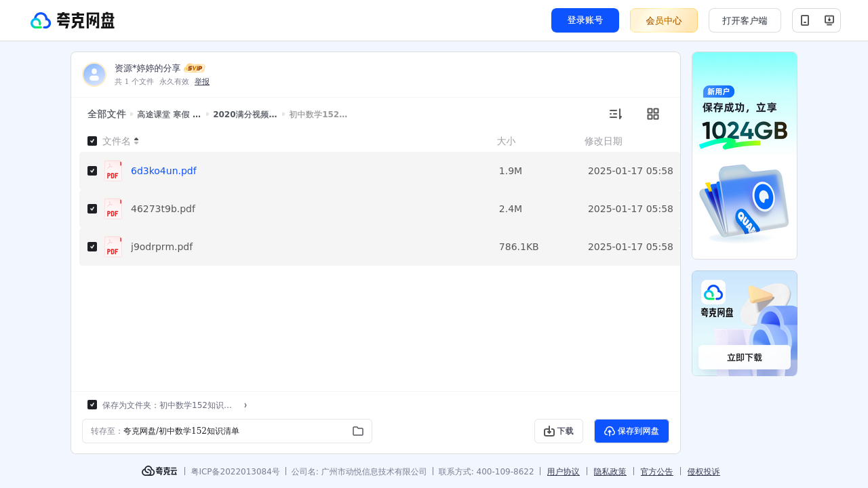Switch to grid view layout
Image resolution: width=868 pixels, height=488 pixels.
653,114
